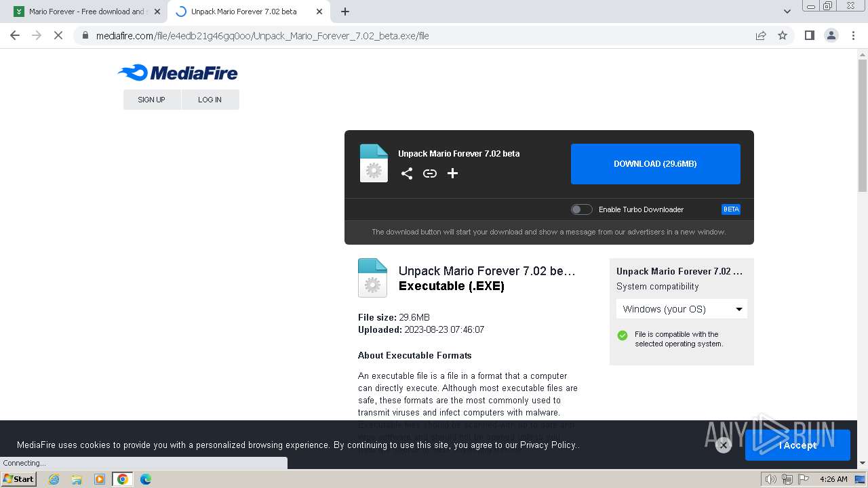Share the file using share icon
Screen dimensions: 868x488
(407, 174)
